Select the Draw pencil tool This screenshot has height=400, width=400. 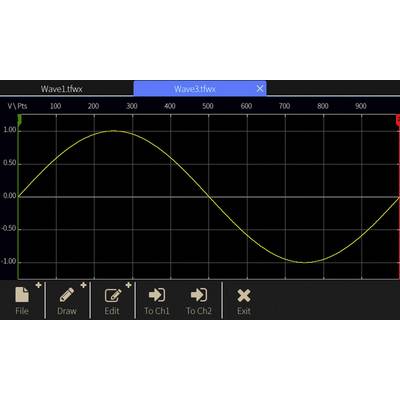(67, 295)
